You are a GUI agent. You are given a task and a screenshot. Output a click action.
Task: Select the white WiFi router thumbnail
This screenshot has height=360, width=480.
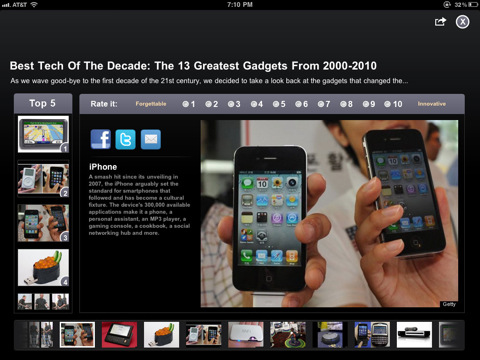(246, 335)
